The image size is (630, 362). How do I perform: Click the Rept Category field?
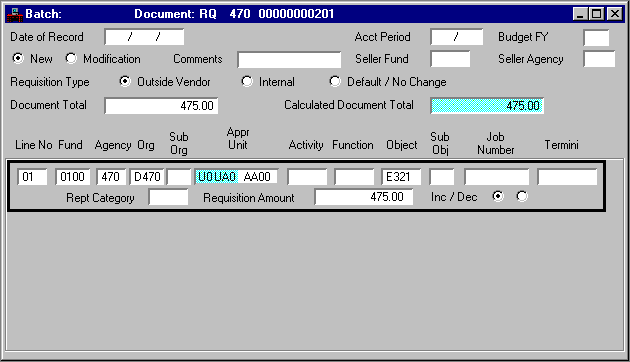click(x=168, y=197)
